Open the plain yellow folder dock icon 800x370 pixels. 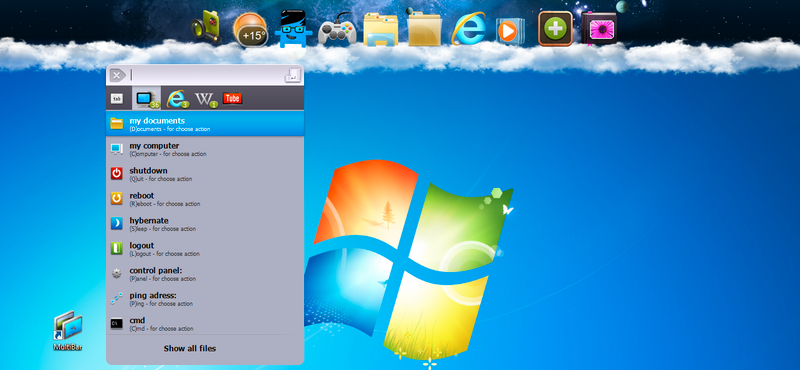(x=424, y=30)
